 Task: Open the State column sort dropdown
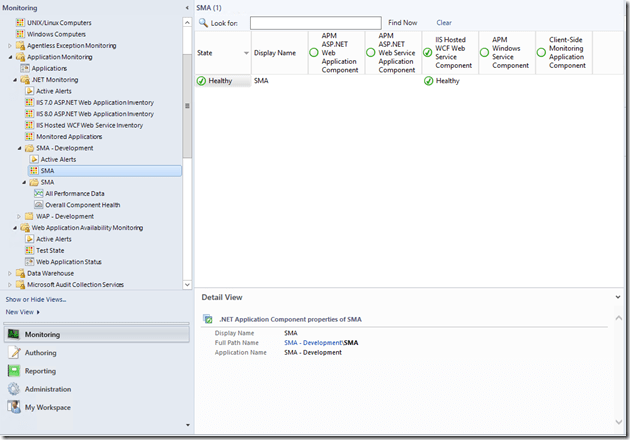[246, 53]
